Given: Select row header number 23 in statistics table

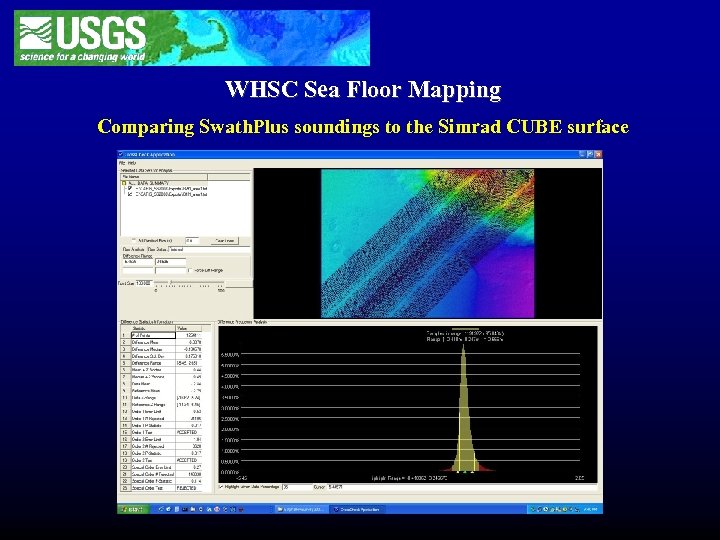Looking at the screenshot, I should click(x=125, y=488).
